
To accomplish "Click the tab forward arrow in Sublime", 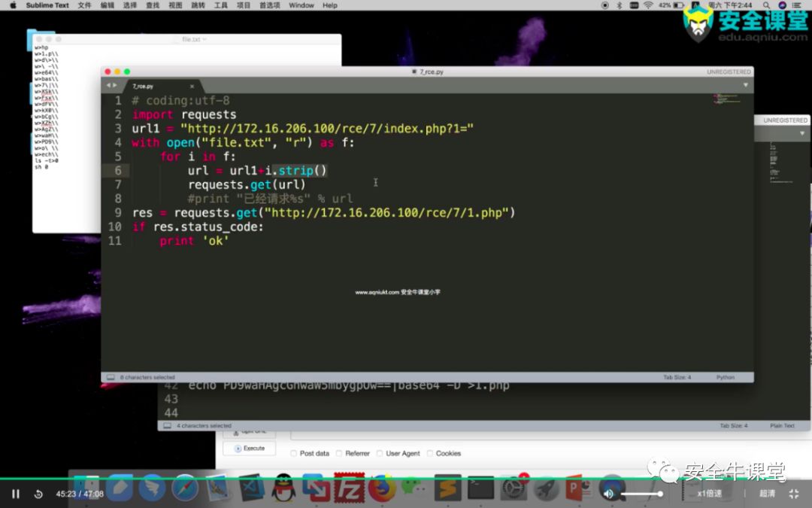I will pyautogui.click(x=115, y=86).
